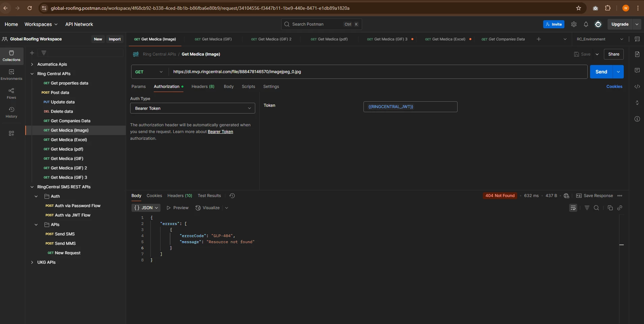Bookmark this page with the star icon
644x324 pixels.
579,8
